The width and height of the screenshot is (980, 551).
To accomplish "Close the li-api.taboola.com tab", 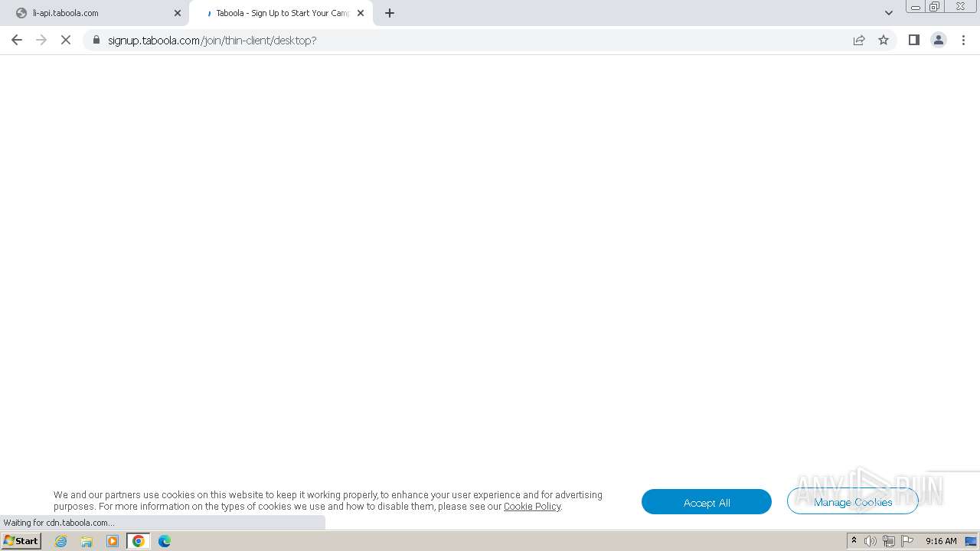I will point(178,13).
